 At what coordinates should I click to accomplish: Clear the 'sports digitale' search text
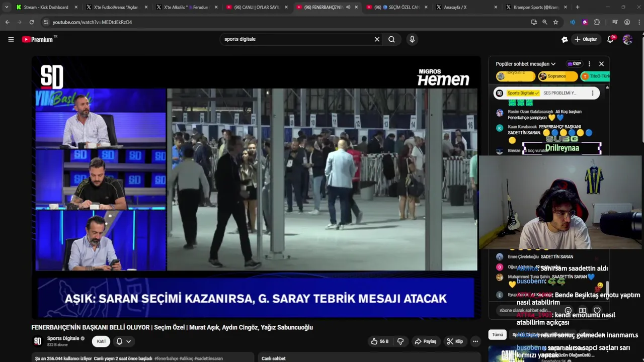(x=377, y=39)
